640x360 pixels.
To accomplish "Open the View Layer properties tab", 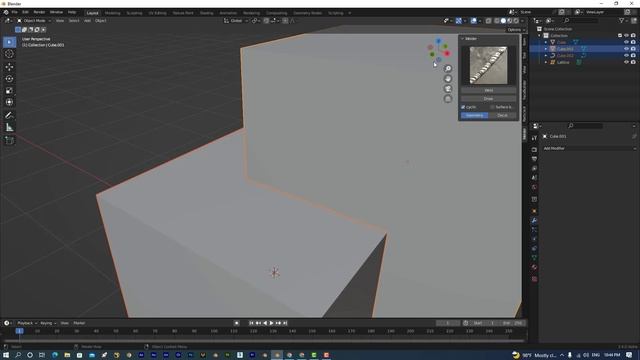I will point(534,169).
